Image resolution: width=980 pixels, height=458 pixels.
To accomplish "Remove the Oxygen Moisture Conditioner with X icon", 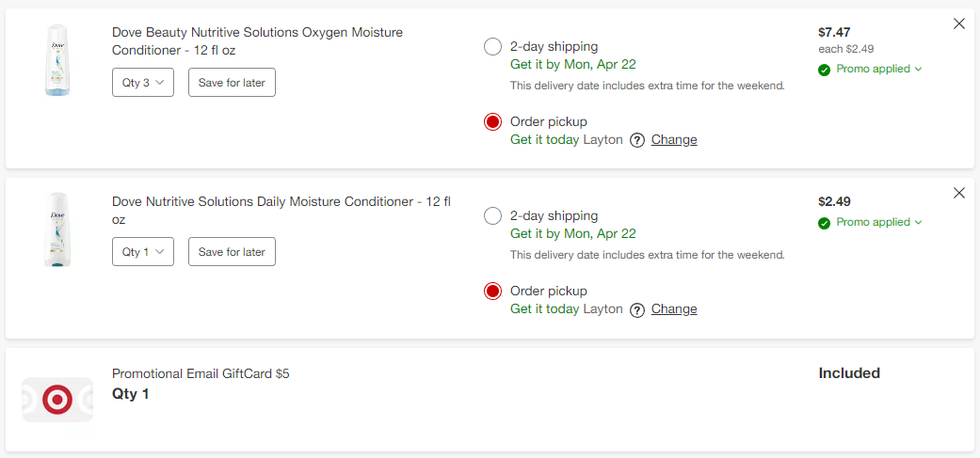I will coord(959,24).
